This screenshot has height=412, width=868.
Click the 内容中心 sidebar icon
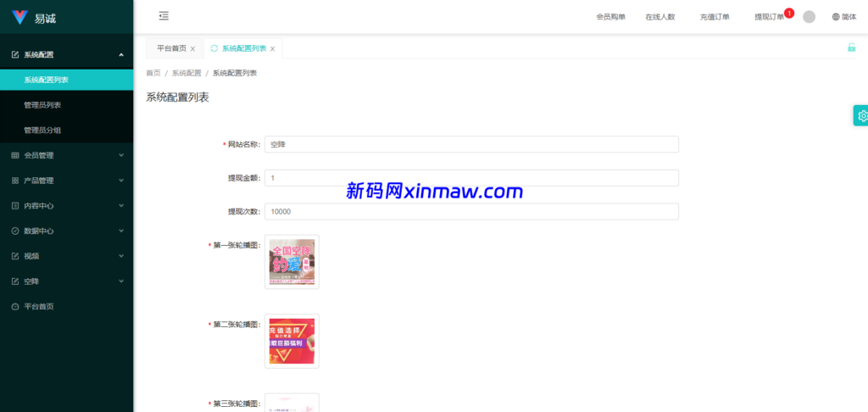pyautogui.click(x=15, y=206)
